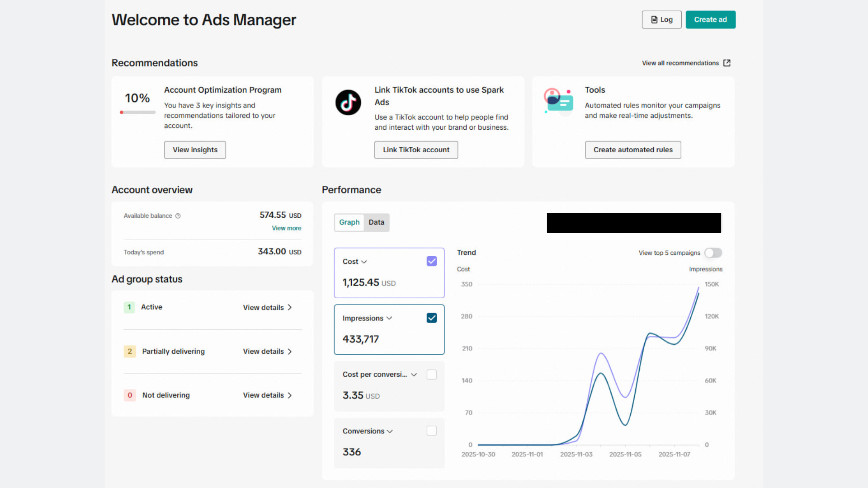The height and width of the screenshot is (488, 868).
Task: Click the yellow Partially delivering count badge
Action: pos(130,352)
